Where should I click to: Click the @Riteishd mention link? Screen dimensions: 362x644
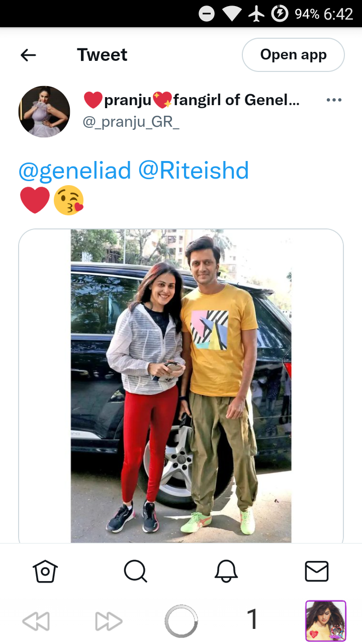[194, 171]
